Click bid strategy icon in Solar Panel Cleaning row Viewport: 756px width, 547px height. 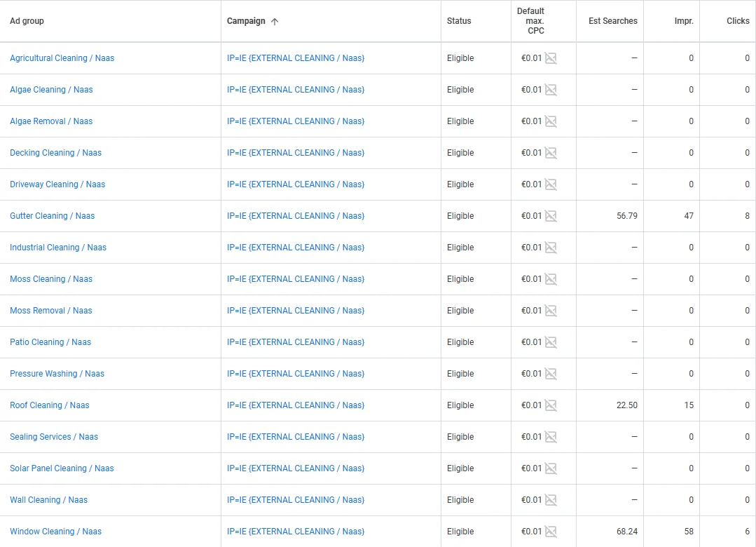click(551, 468)
